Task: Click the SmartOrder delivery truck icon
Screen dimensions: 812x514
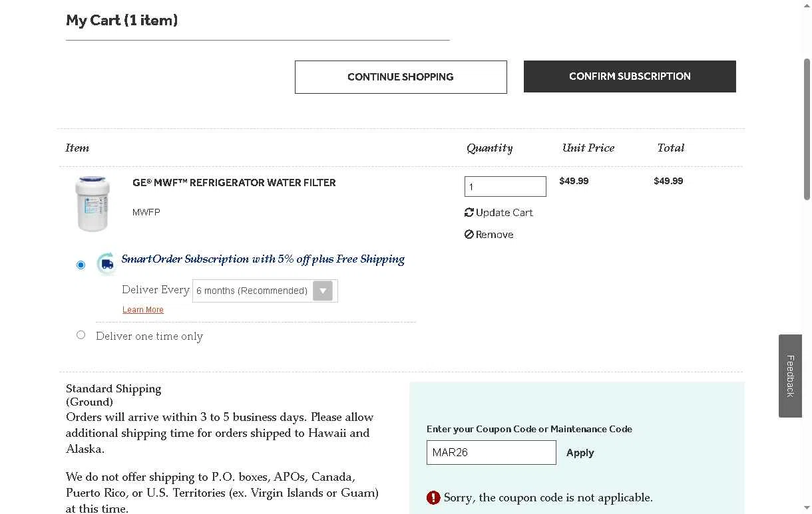Action: tap(106, 264)
